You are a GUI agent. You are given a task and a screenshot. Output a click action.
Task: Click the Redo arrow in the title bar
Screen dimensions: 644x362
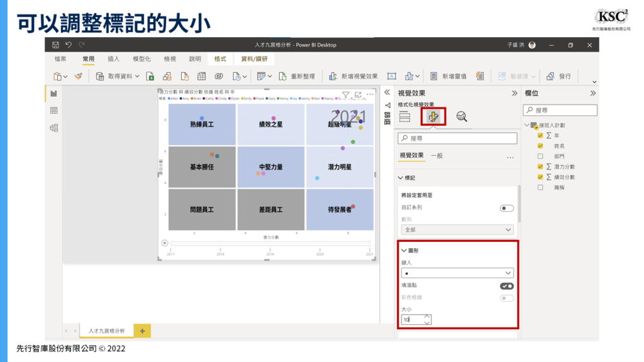click(82, 45)
